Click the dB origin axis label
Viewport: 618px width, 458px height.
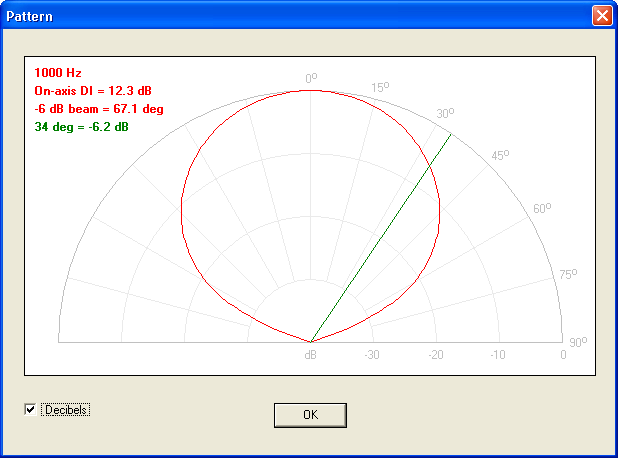311,355
